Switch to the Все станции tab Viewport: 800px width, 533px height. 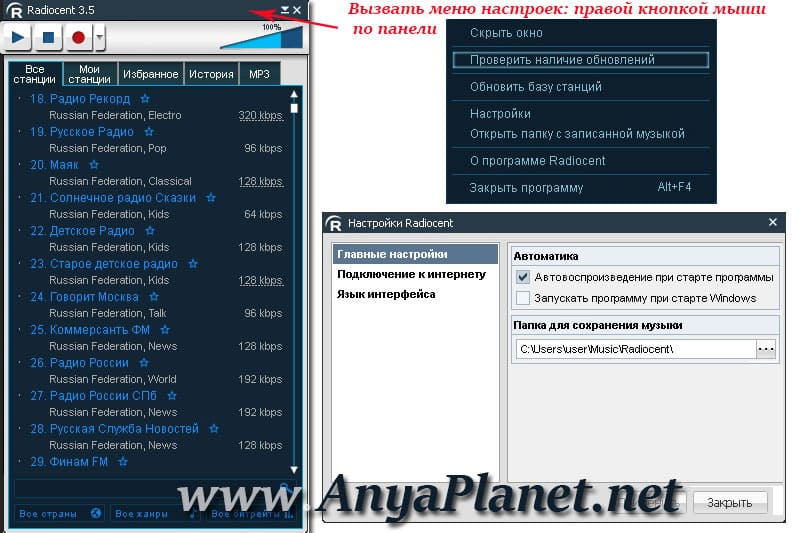coord(35,74)
